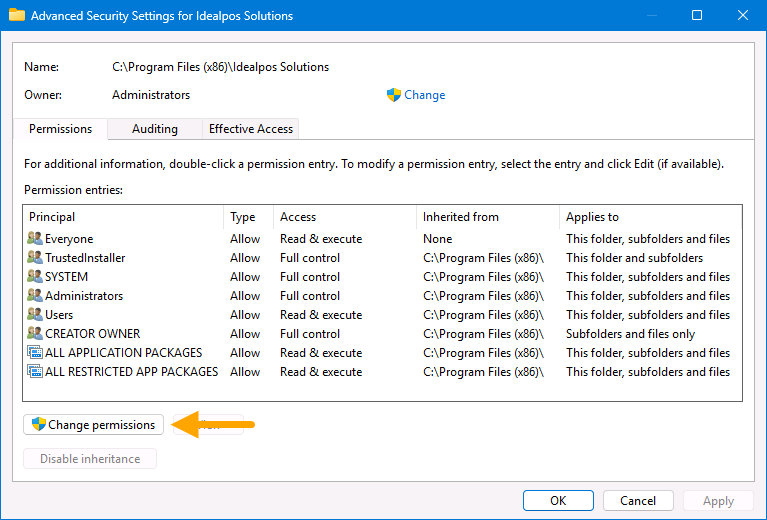Click the Change owner link
The height and width of the screenshot is (520, 767).
tap(425, 95)
